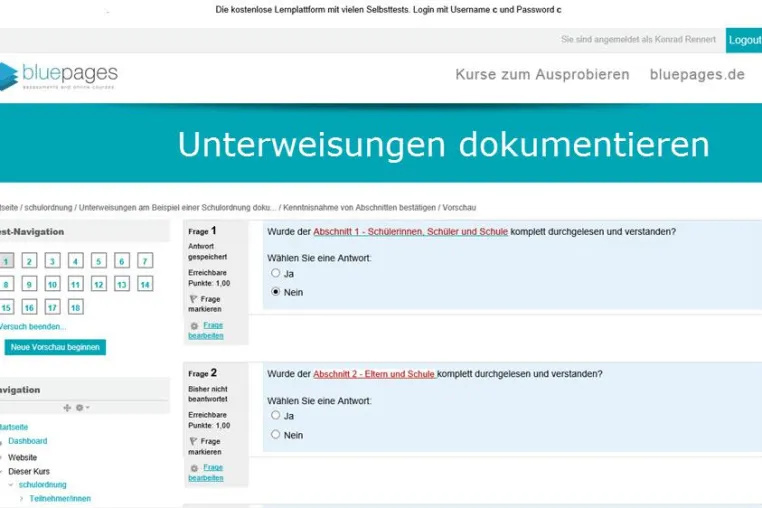The width and height of the screenshot is (762, 508).
Task: Click Vorschau breadcrumb item
Action: [x=459, y=208]
